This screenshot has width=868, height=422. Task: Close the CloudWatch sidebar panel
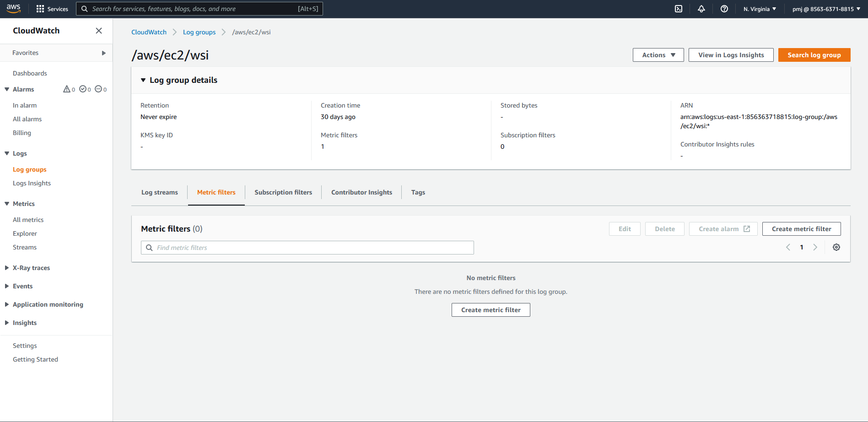point(99,31)
